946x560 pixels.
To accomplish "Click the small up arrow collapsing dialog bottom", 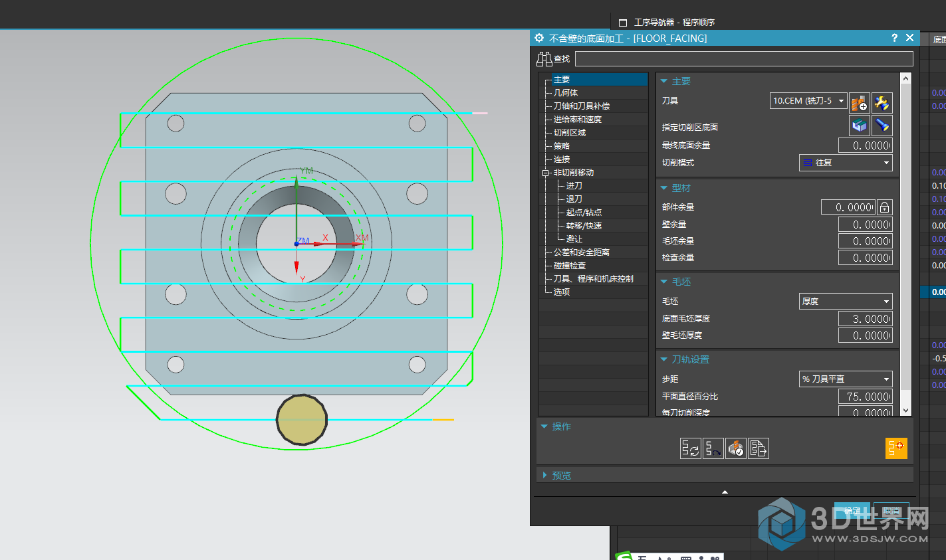I will pyautogui.click(x=725, y=492).
